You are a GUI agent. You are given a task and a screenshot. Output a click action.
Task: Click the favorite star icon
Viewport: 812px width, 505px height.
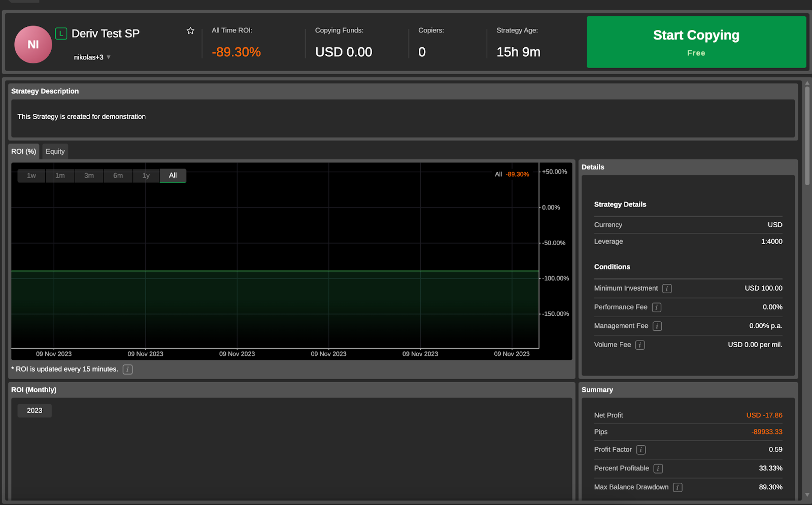[x=190, y=31]
